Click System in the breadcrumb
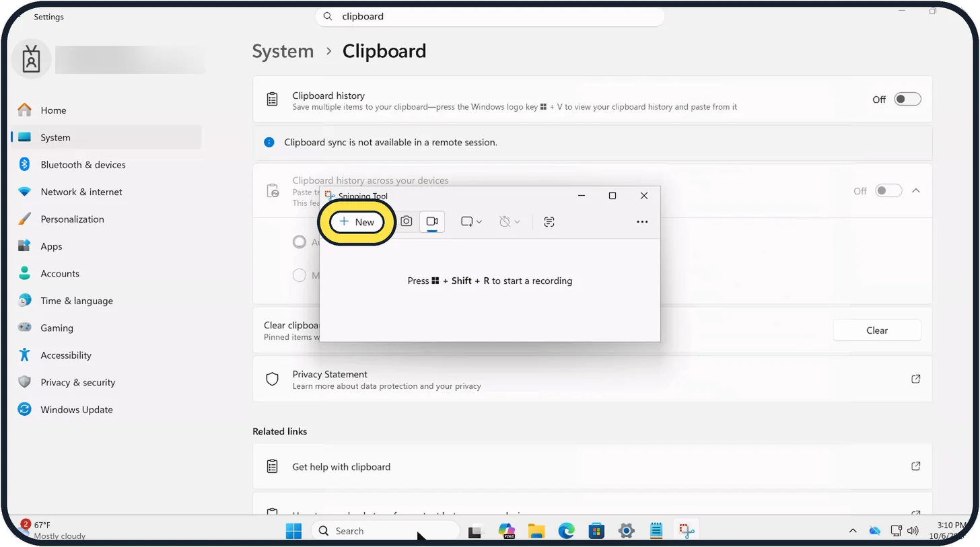Image resolution: width=980 pixels, height=547 pixels. (283, 51)
